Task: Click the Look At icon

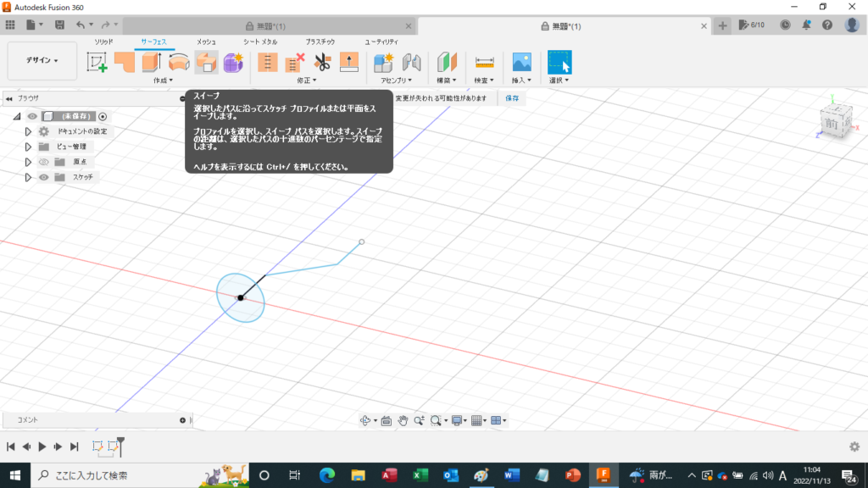Action: (x=387, y=420)
